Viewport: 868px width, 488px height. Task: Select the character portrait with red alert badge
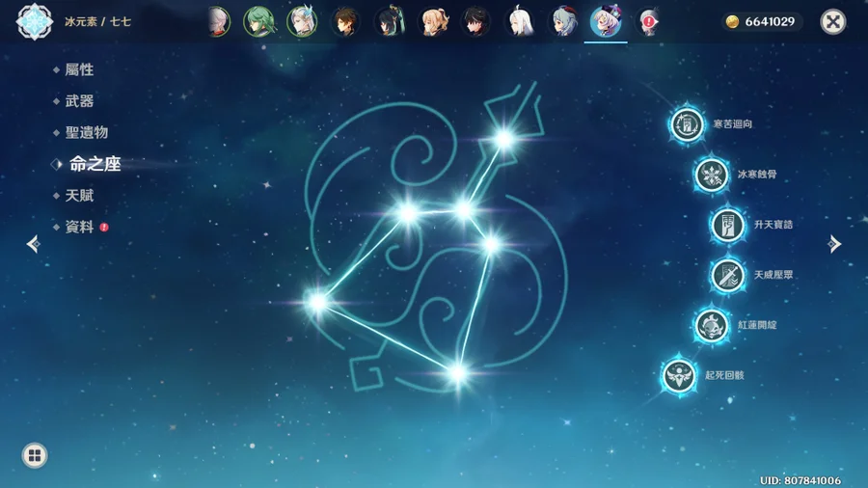(x=647, y=21)
